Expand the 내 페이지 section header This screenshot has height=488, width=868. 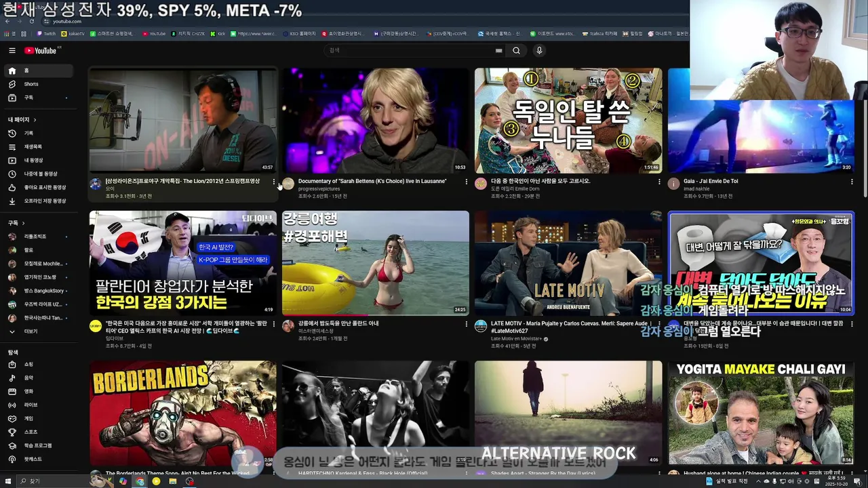pyautogui.click(x=22, y=119)
